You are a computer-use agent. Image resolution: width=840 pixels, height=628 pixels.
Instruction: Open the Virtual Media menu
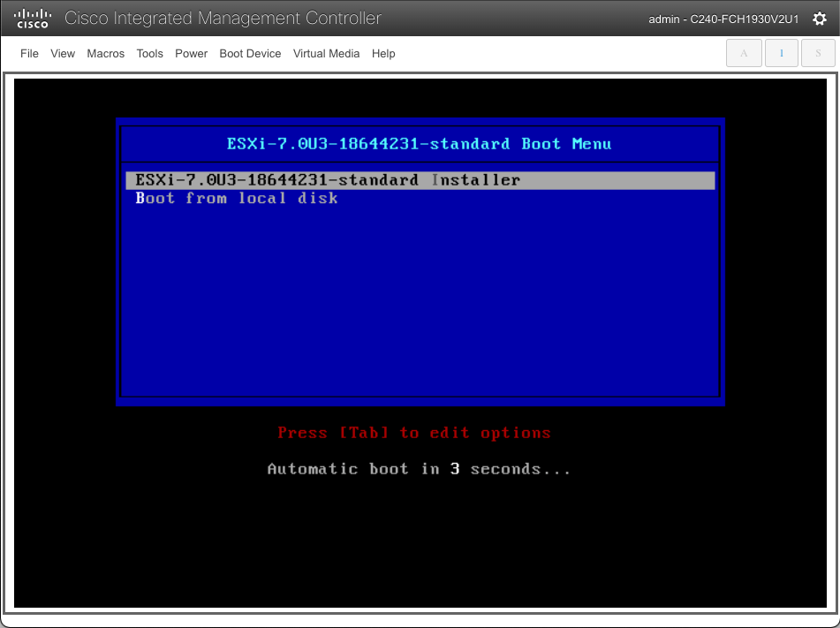(326, 54)
